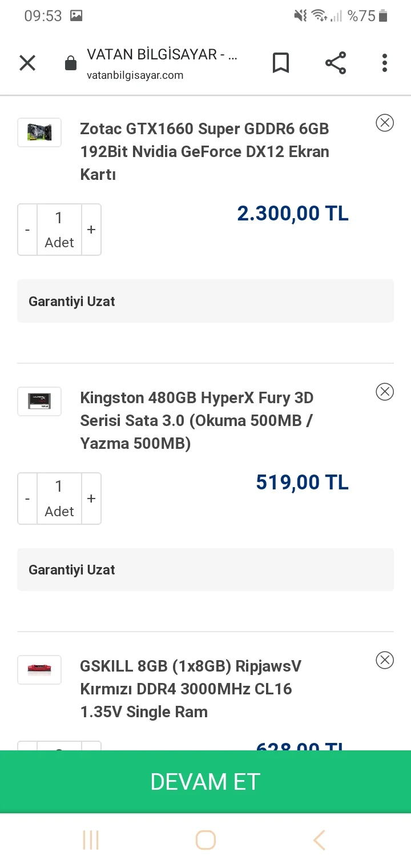Image resolution: width=411 pixels, height=868 pixels.
Task: Open Kingston 480GB HyperX Fury product link
Action: (197, 420)
